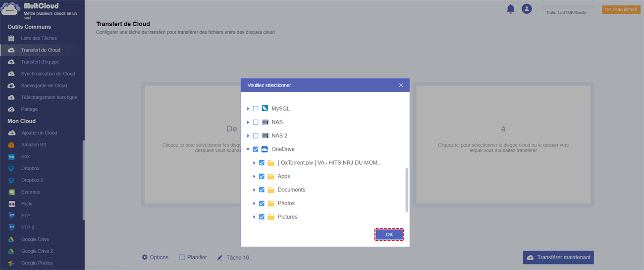Image resolution: width=644 pixels, height=270 pixels.
Task: Collapse the OneDrive tree node
Action: point(248,149)
